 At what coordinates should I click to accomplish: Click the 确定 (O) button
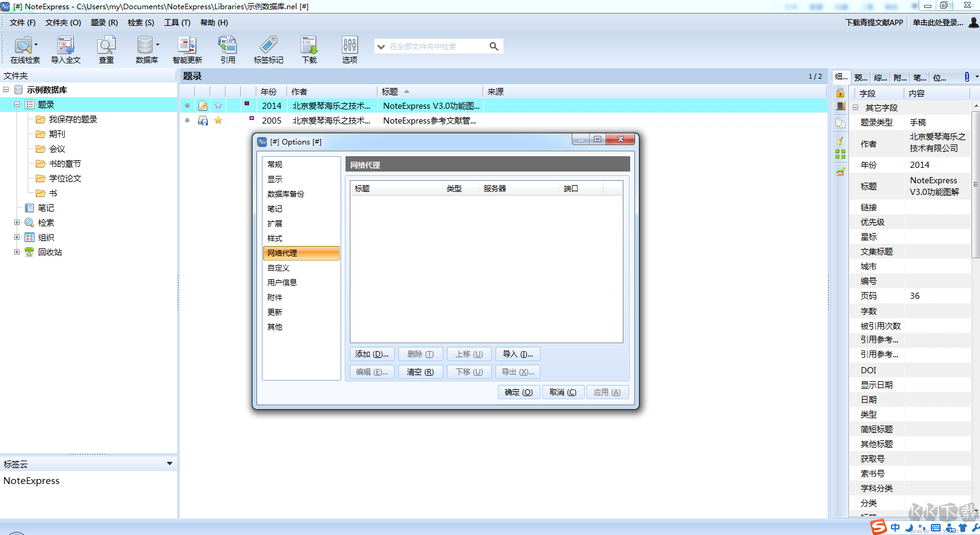pos(519,392)
